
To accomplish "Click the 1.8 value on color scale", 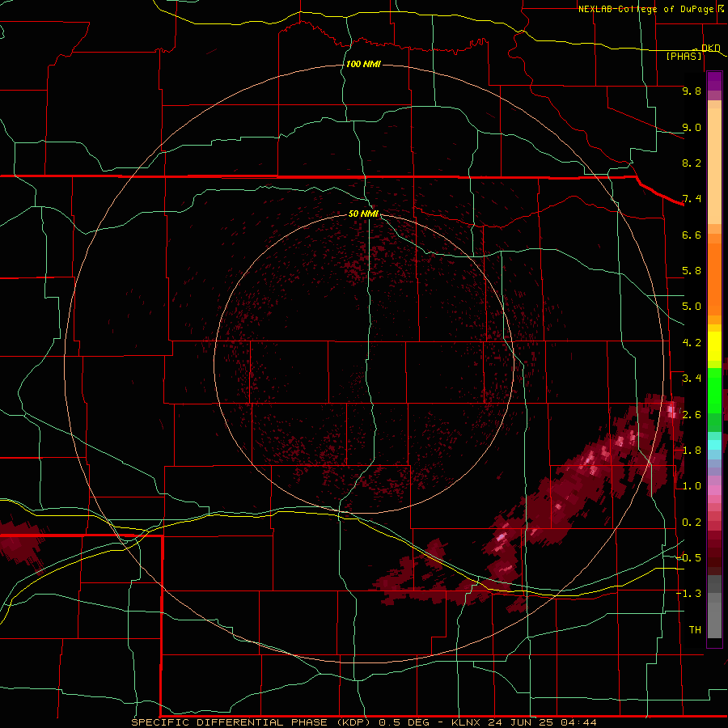I will coord(692,451).
